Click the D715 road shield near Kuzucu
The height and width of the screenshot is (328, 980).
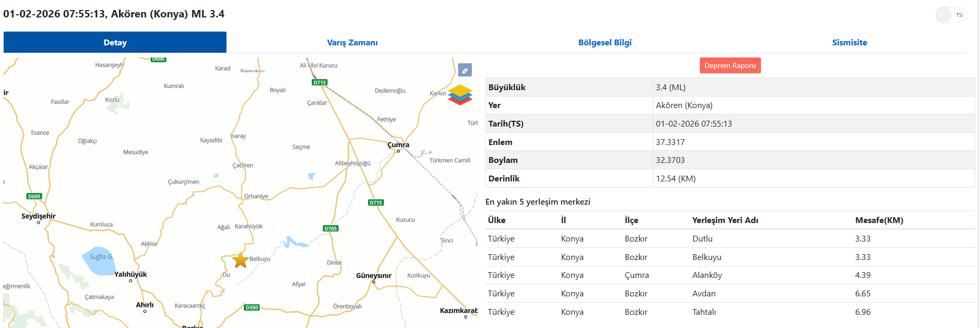376,202
